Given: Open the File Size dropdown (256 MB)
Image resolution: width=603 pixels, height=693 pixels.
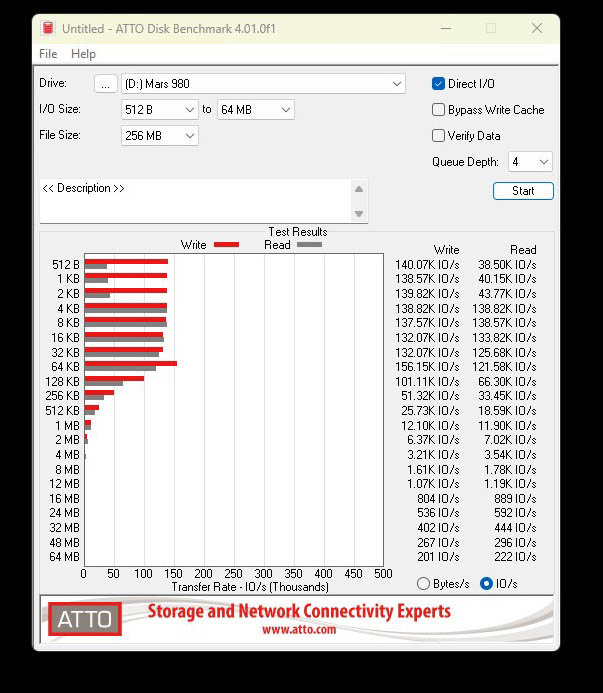Looking at the screenshot, I should point(159,136).
